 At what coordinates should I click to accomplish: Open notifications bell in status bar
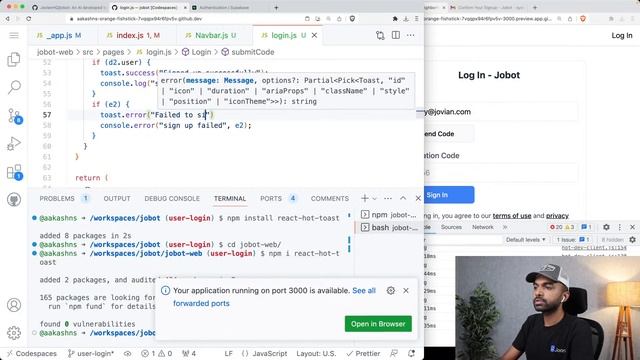click(x=411, y=353)
